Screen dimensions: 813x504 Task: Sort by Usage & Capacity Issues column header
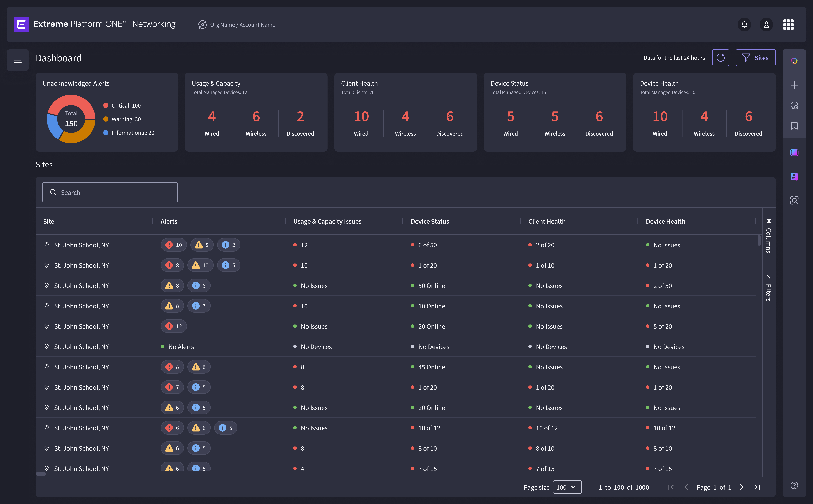point(327,221)
